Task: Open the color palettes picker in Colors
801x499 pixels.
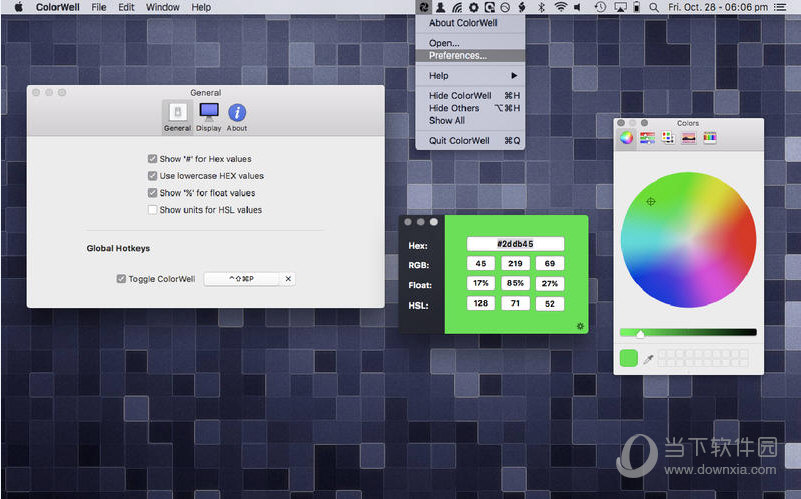Action: (668, 137)
